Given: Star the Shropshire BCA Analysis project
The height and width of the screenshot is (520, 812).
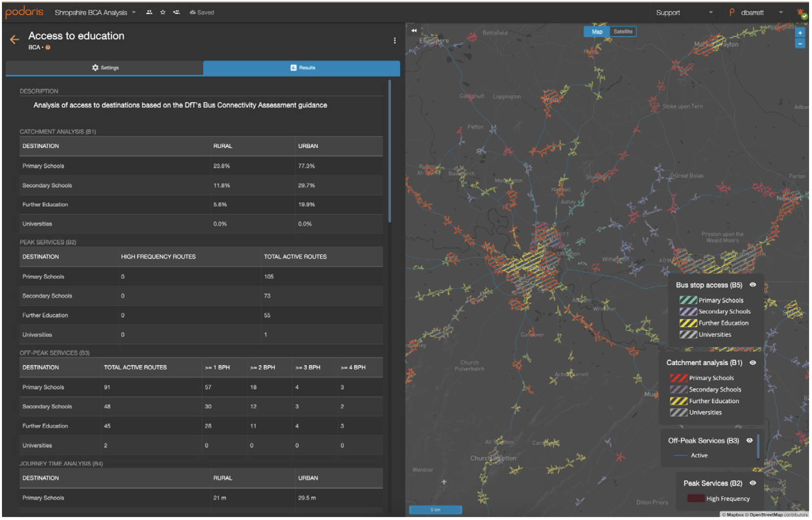Looking at the screenshot, I should coord(162,12).
